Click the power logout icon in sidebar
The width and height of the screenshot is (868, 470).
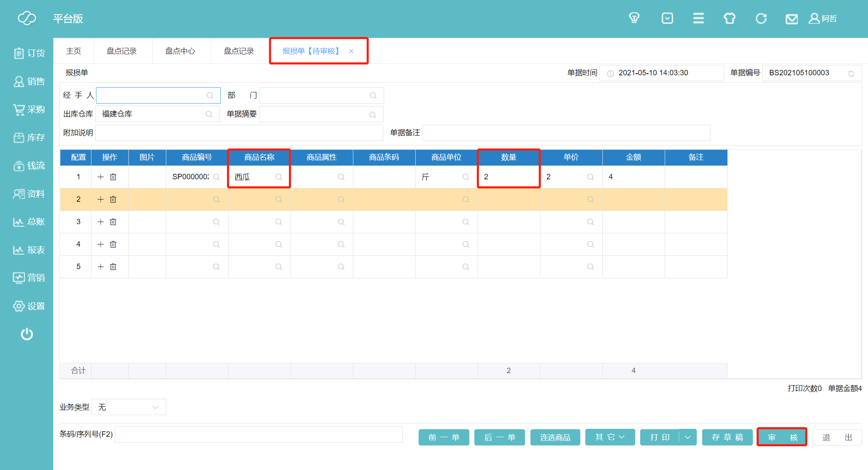tap(27, 334)
